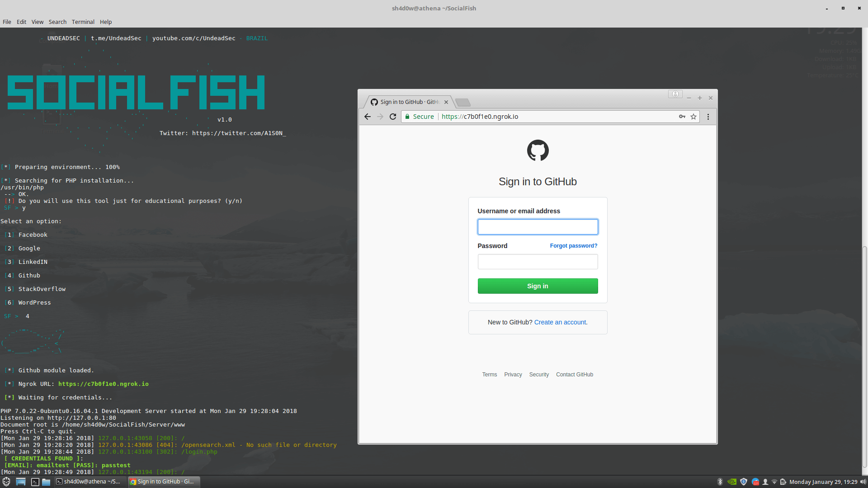Open the Terminal menu in the menu bar
The height and width of the screenshot is (488, 868).
(x=83, y=22)
